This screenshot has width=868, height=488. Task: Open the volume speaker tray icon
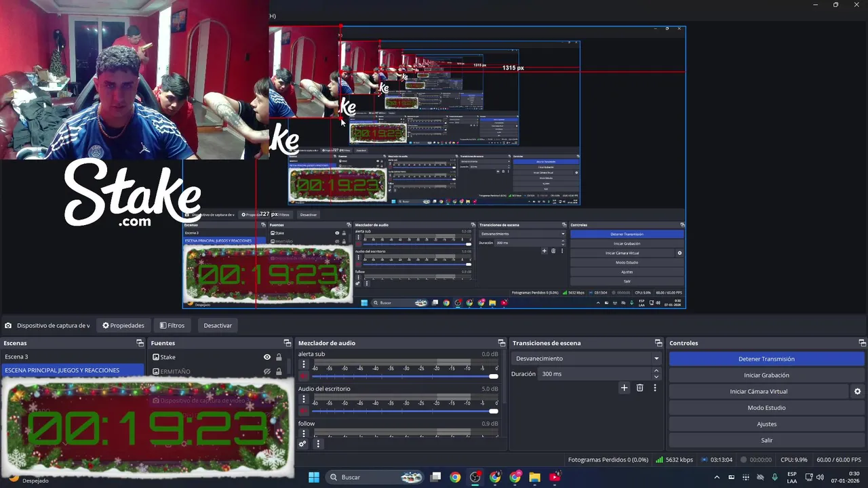(818, 477)
